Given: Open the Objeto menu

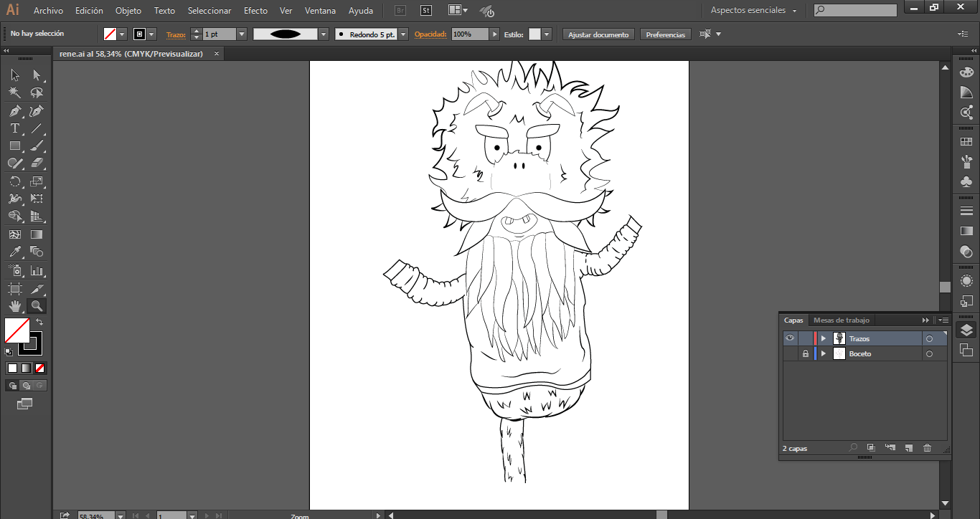Looking at the screenshot, I should [128, 11].
